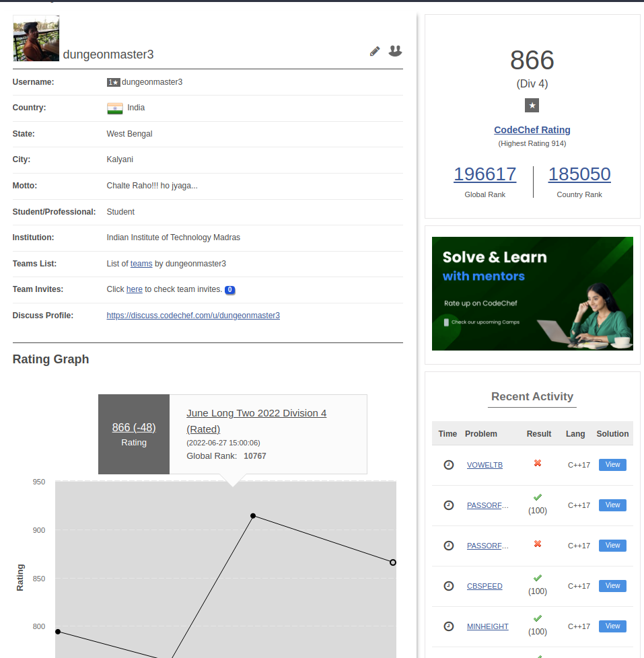Click the clock icon in CBSPEED row
Viewport: 644px width, 658px height.
(449, 586)
